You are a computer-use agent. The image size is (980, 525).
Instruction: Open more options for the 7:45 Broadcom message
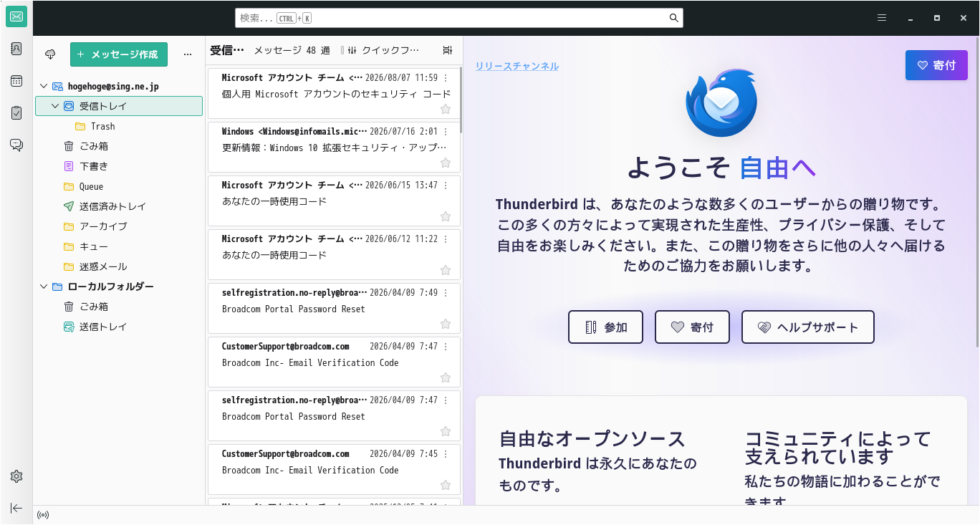click(446, 453)
